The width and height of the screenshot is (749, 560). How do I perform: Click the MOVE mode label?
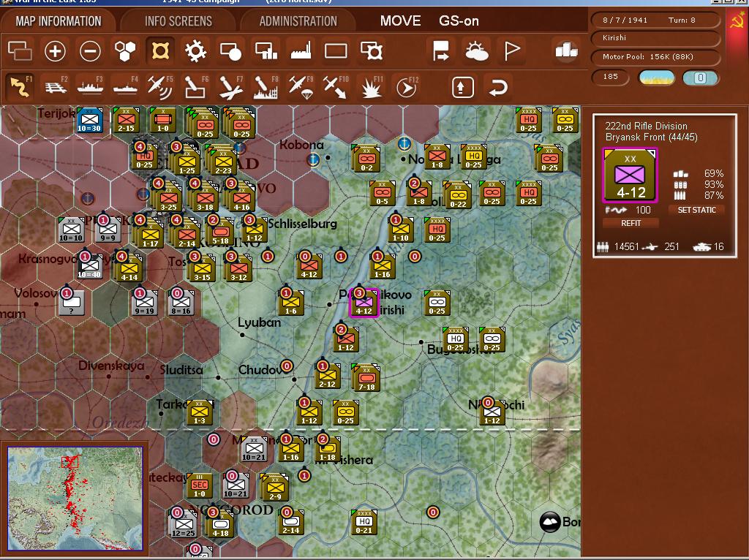[400, 21]
